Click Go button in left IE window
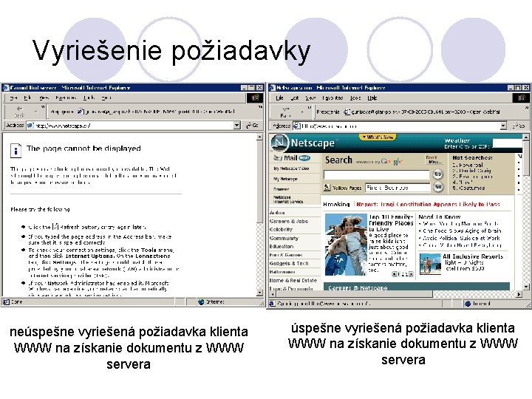The height and width of the screenshot is (399, 532). [x=253, y=126]
